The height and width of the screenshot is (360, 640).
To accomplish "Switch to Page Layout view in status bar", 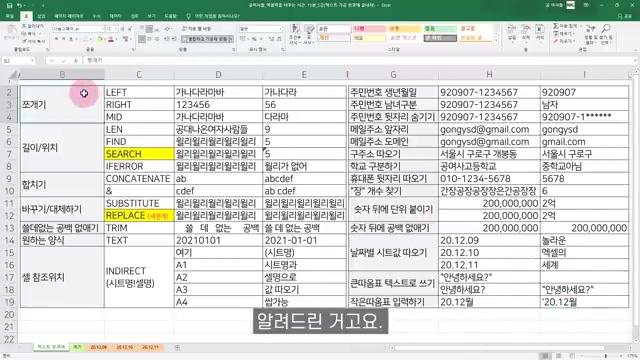I will point(559,356).
